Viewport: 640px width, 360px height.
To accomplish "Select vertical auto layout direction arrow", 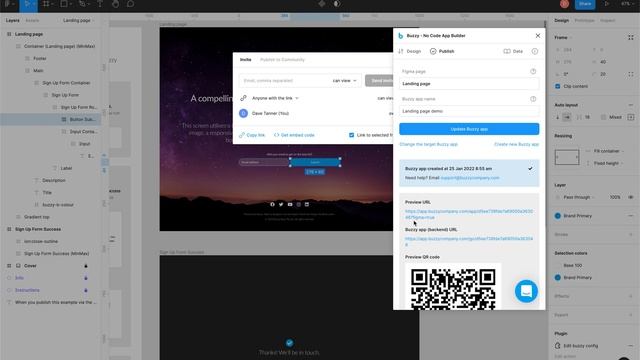I will pos(558,118).
